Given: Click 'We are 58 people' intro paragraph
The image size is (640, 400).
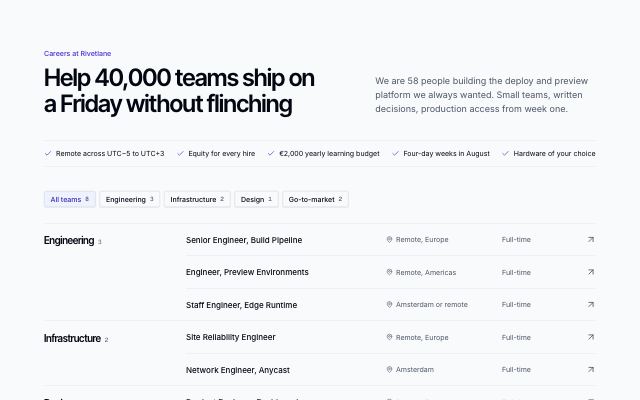Looking at the screenshot, I should click(x=482, y=95).
